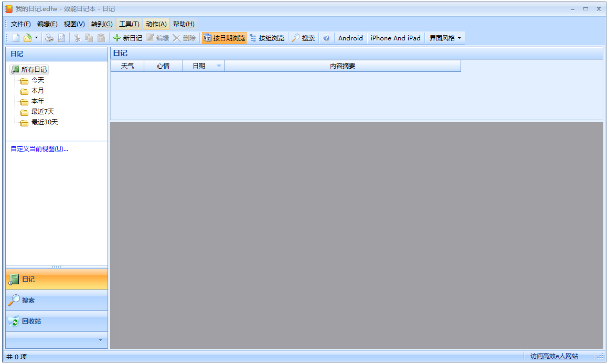Visit 访问高效e人网站 link in status bar
The width and height of the screenshot is (608, 364).
553,356
